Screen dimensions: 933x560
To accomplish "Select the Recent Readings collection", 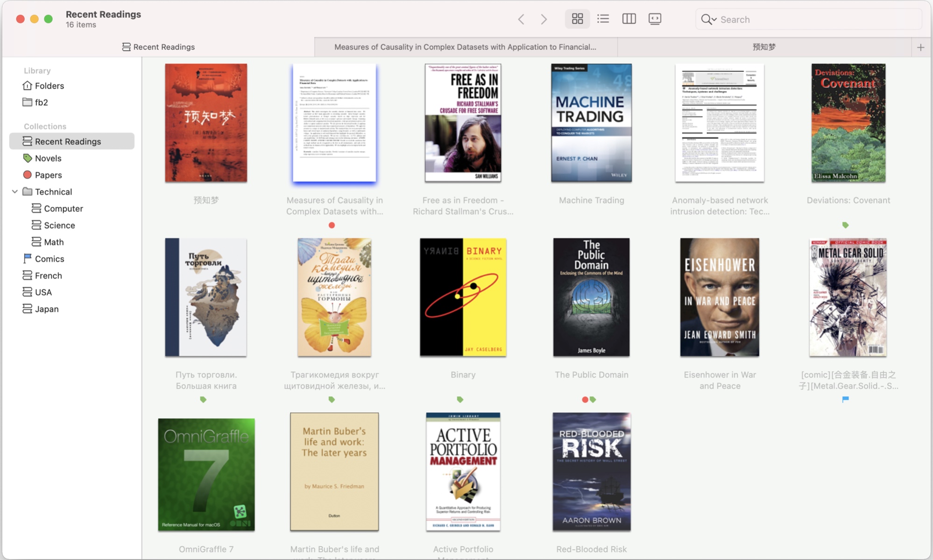I will pyautogui.click(x=71, y=141).
